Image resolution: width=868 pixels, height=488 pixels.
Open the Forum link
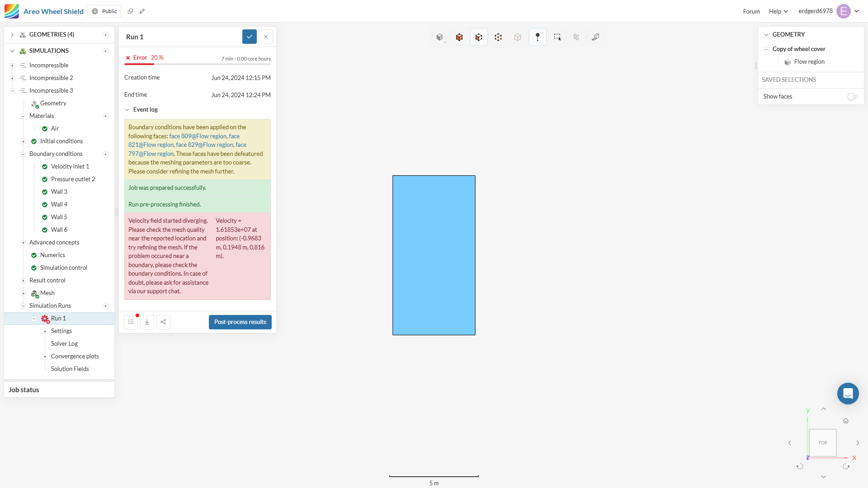(x=751, y=11)
